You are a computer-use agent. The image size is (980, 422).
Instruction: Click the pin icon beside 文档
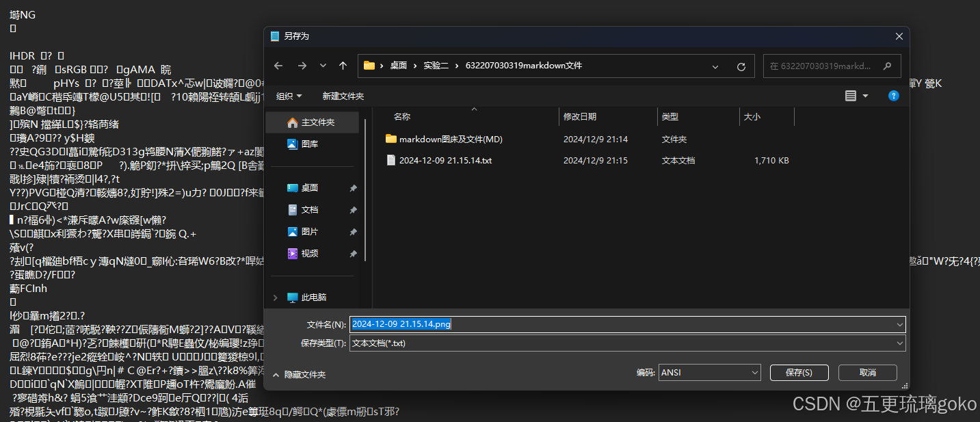point(353,209)
